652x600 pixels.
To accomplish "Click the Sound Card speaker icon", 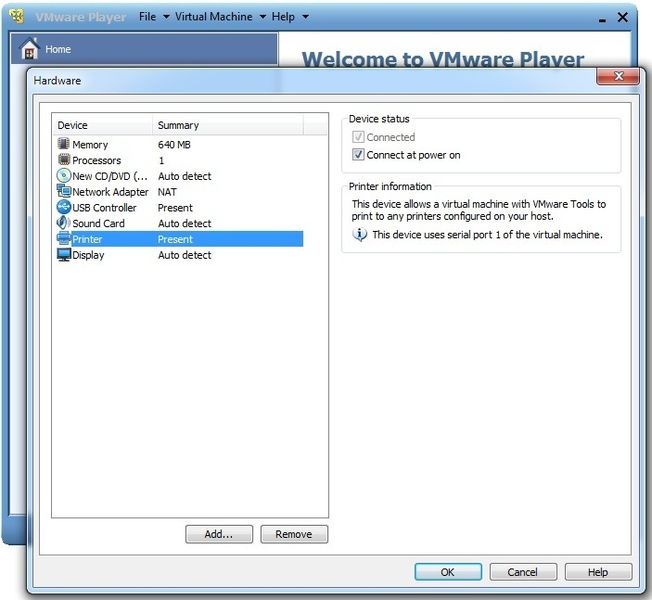I will coord(63,223).
